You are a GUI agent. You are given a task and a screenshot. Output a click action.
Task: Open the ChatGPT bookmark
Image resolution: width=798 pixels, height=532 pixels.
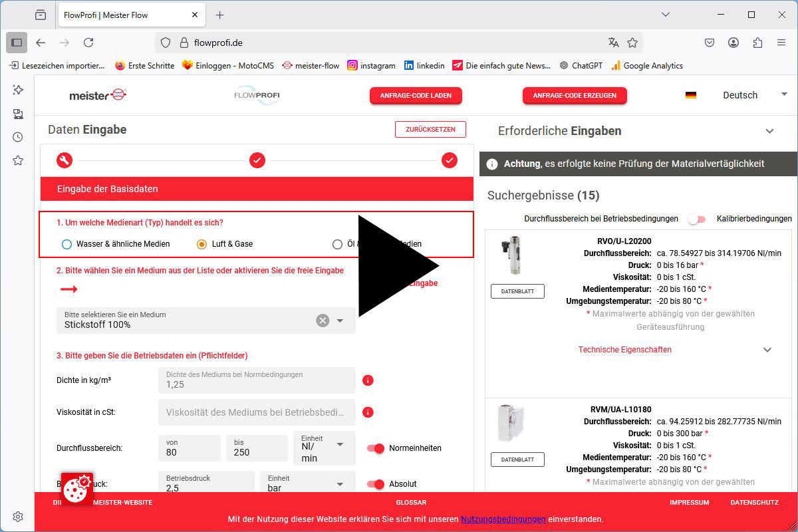click(581, 66)
